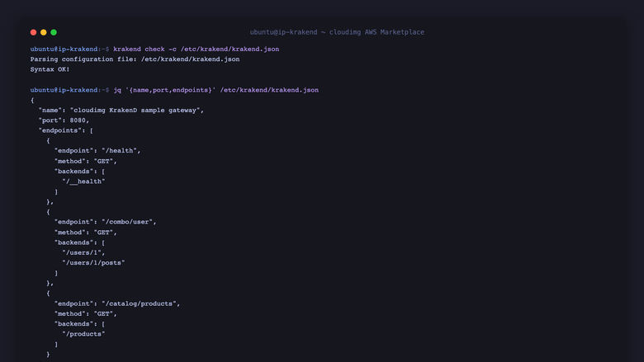
Task: Click the second 'ubuntu@ip-krakend' prompt before jq
Action: coord(64,90)
